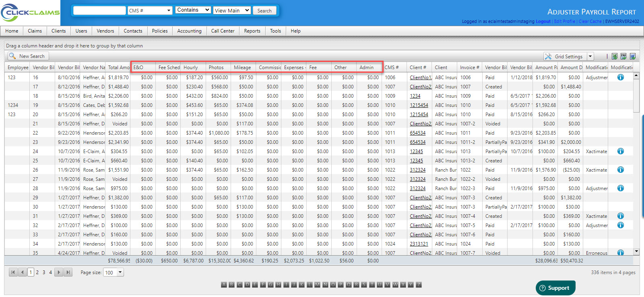Open the Accounting menu
The image size is (644, 297).
(189, 31)
